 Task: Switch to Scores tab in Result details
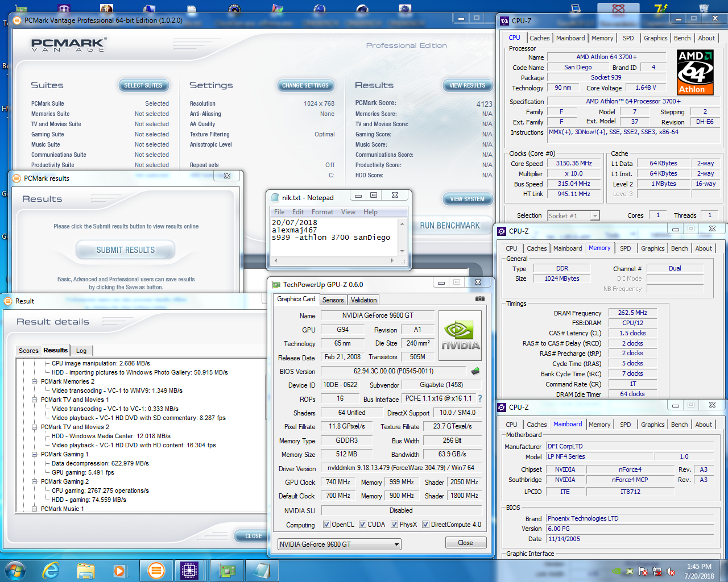click(28, 351)
